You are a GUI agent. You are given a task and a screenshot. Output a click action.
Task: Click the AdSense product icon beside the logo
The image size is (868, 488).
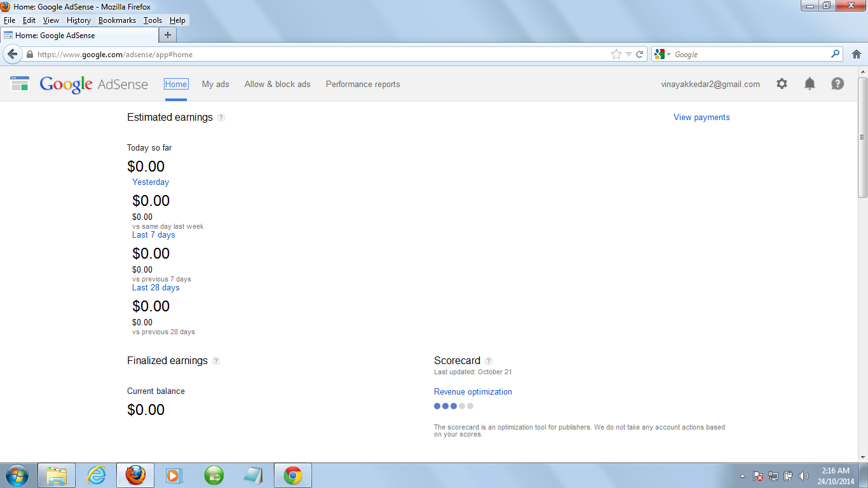(20, 83)
